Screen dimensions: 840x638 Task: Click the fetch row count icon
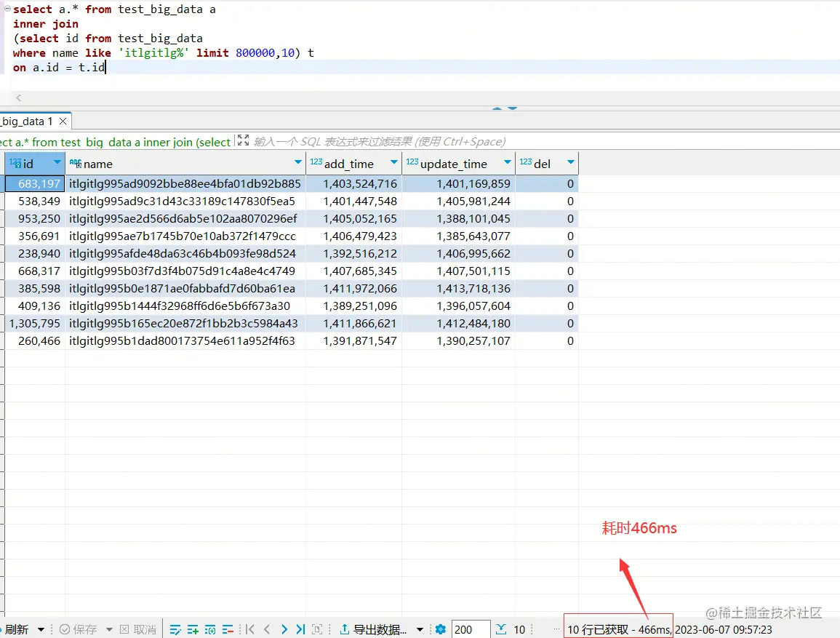[x=501, y=629]
